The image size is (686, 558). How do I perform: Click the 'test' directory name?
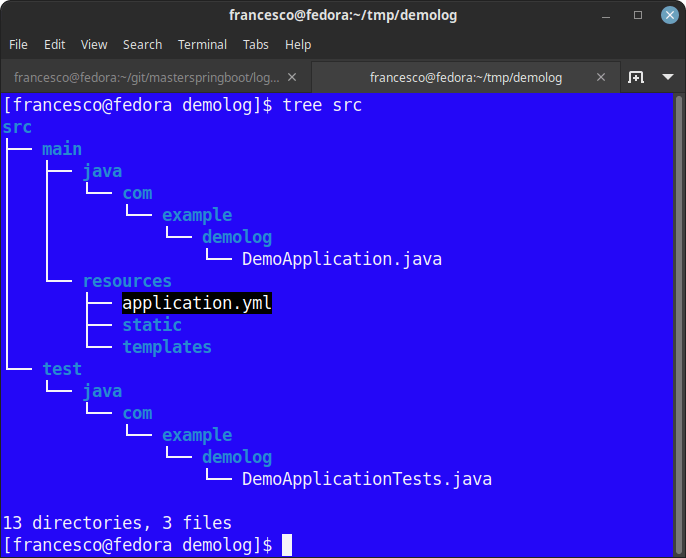tap(62, 369)
